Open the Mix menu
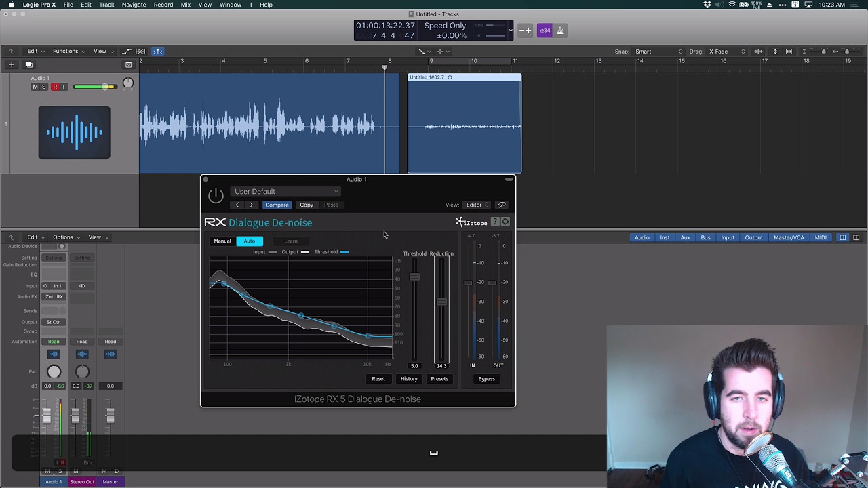 pos(186,5)
